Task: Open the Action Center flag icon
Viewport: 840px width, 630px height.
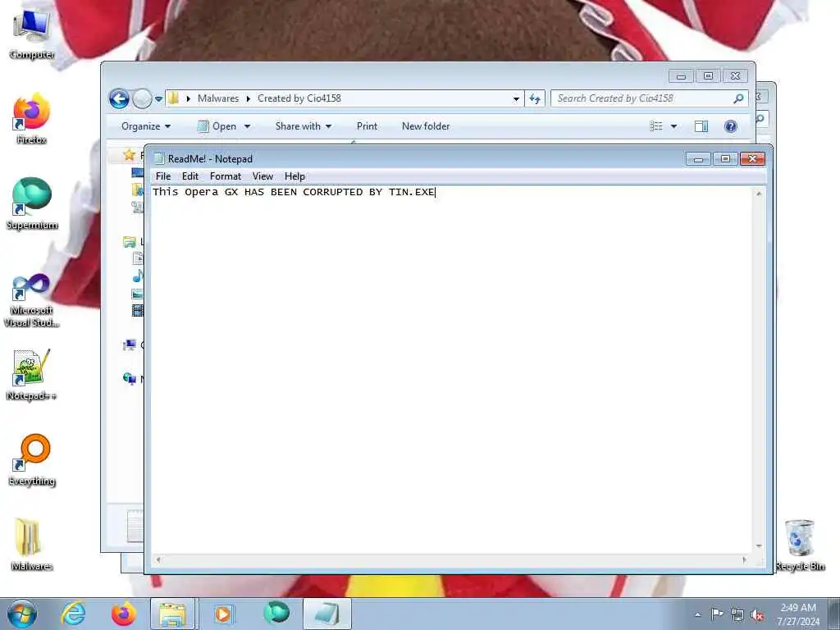Action: (x=717, y=614)
